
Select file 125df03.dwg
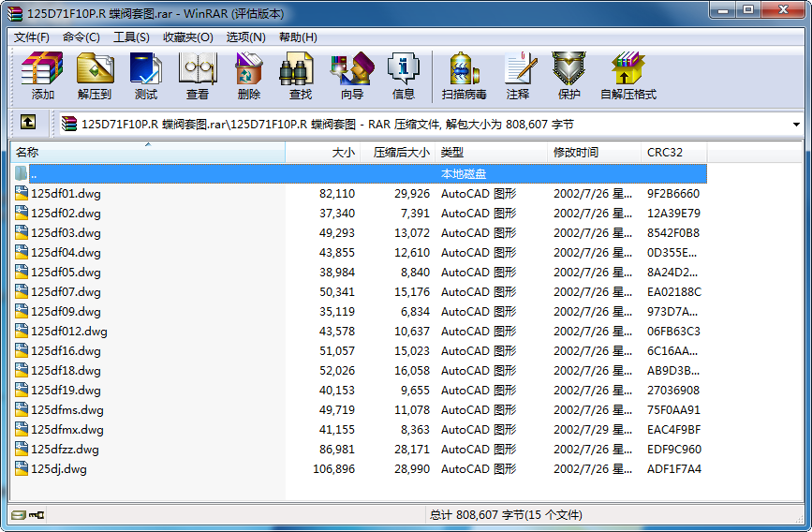[x=66, y=232]
